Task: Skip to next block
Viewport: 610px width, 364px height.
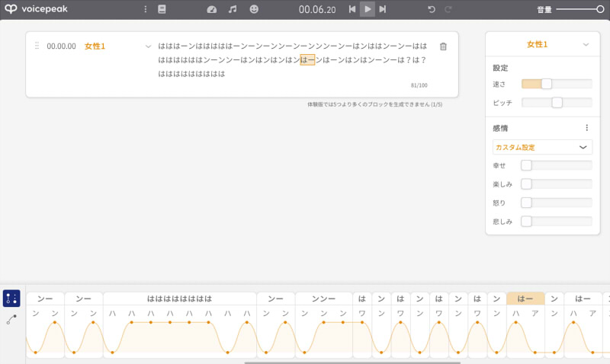Action: point(383,9)
